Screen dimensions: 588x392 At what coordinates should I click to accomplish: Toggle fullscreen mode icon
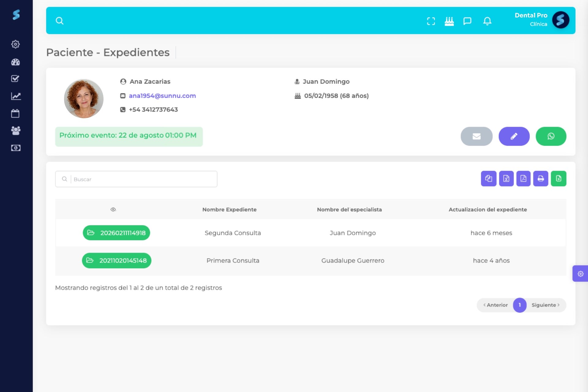point(431,21)
